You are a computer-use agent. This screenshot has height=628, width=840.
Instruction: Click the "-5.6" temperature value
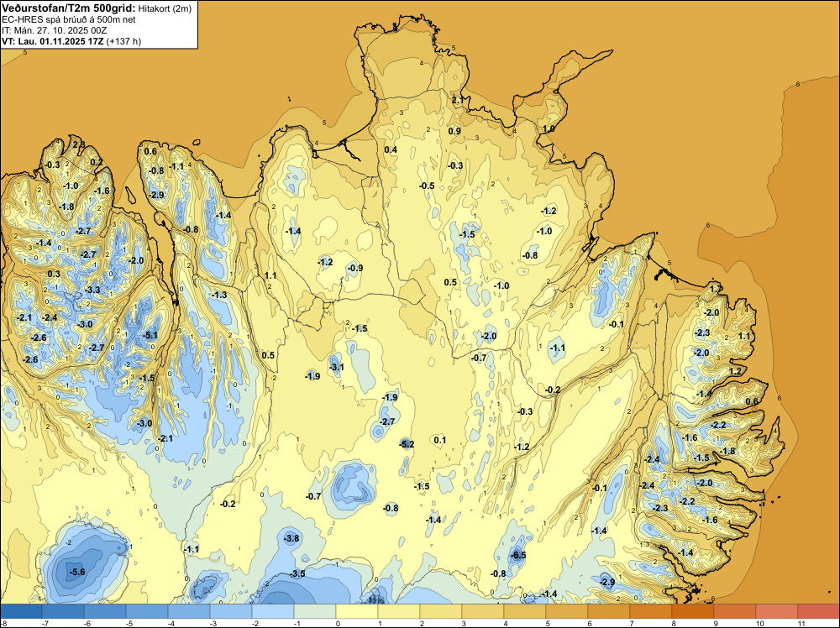(77, 572)
